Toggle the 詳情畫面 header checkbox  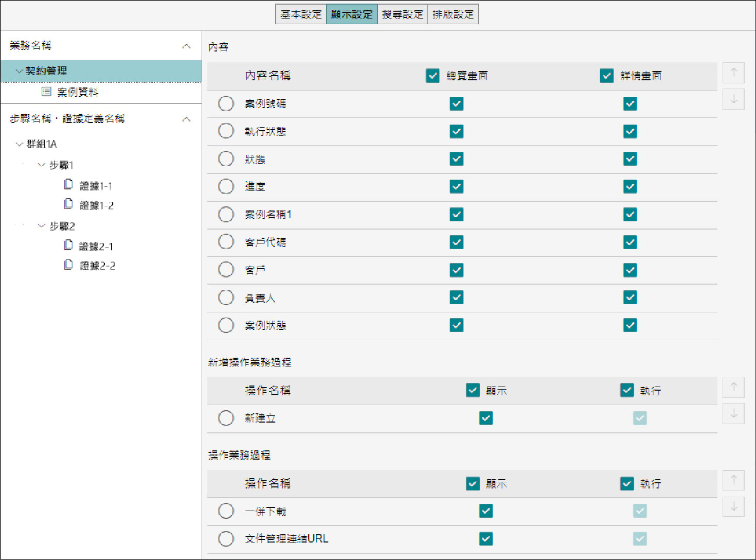[x=607, y=76]
